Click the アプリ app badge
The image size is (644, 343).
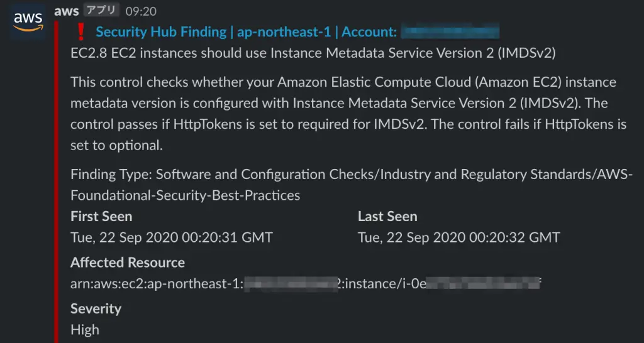pos(101,10)
